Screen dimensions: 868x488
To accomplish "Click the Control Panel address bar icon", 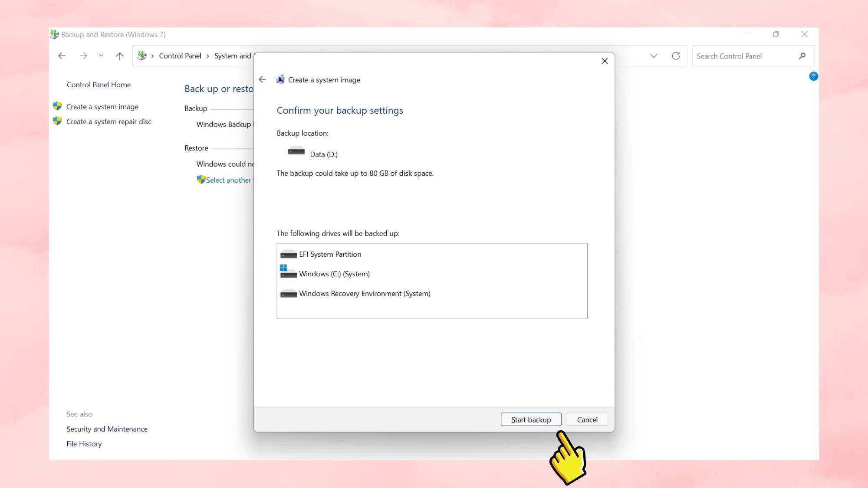I will [x=142, y=56].
